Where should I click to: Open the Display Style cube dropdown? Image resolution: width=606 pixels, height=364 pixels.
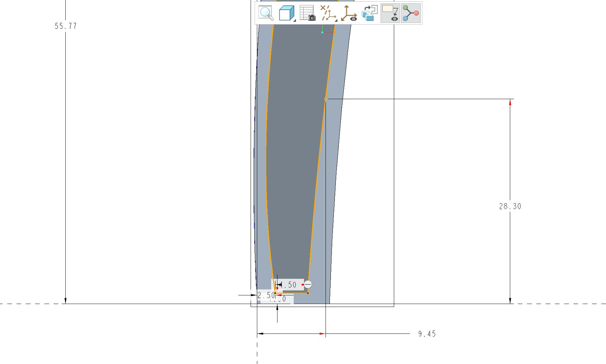(x=287, y=13)
